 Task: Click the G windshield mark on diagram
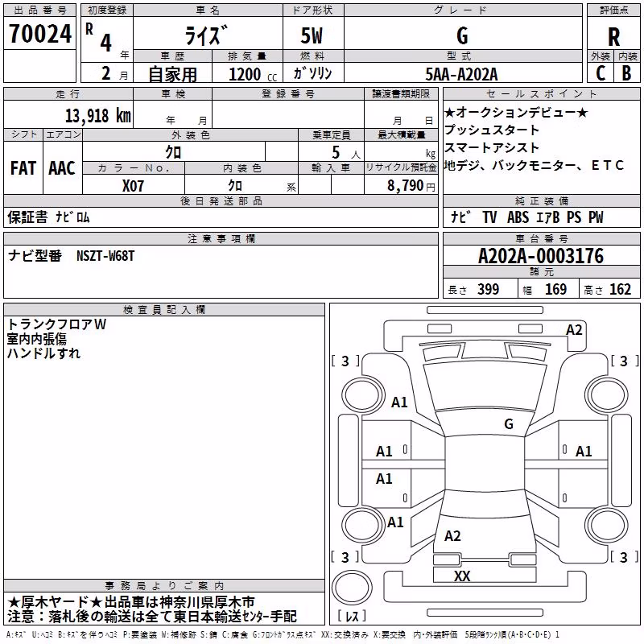click(509, 423)
